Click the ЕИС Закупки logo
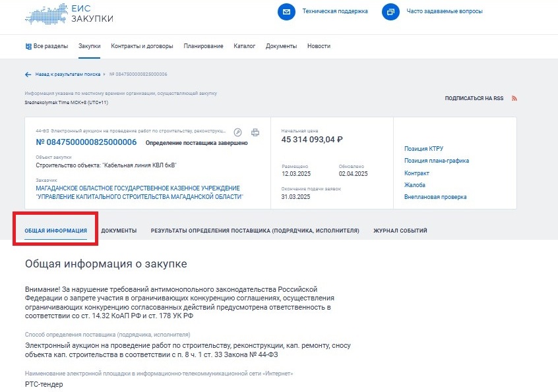 point(68,14)
